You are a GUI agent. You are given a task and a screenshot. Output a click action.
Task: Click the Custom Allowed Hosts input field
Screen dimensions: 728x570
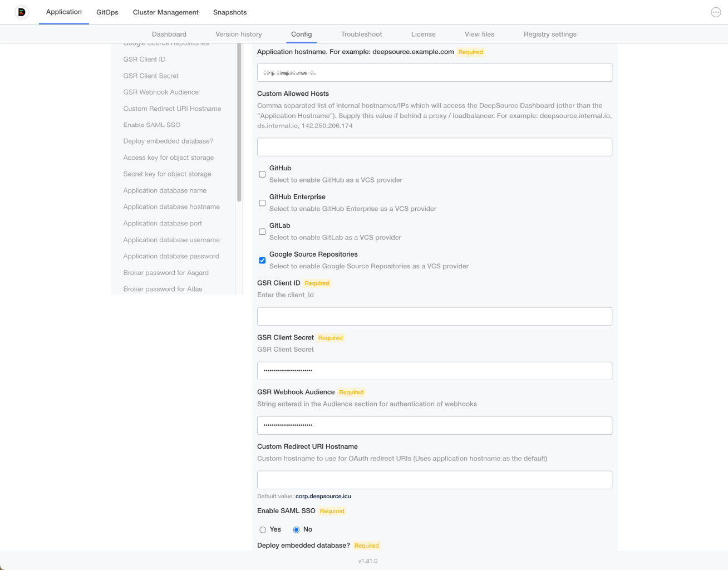(435, 147)
